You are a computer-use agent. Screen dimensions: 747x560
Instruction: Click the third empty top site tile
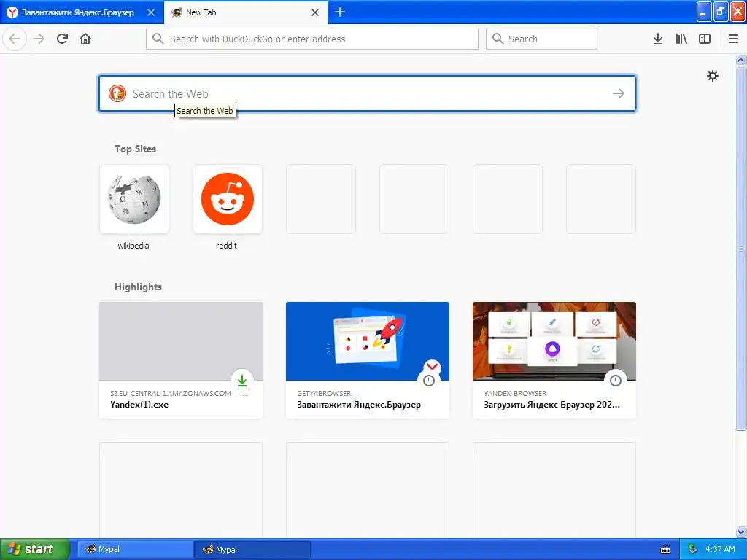508,199
